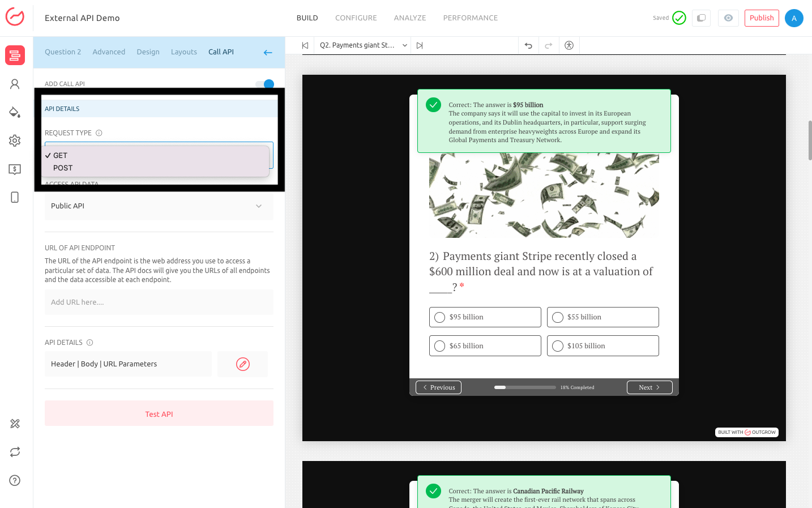
Task: Open the Design tab in the panel
Action: (148, 52)
